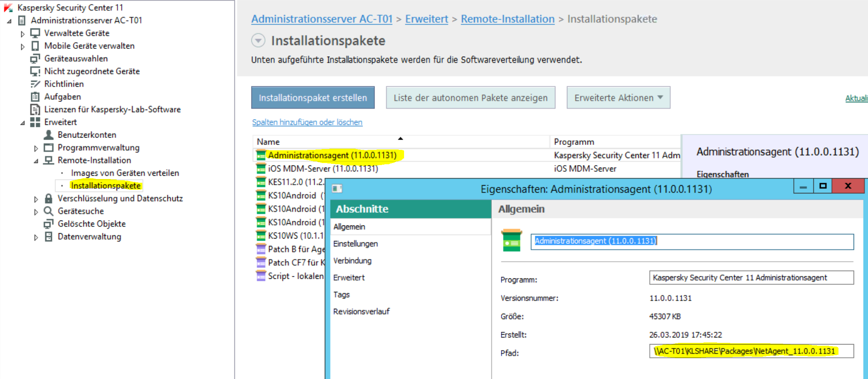Select Images von Geräten verteilen tree item
This screenshot has height=379, width=868.
click(x=125, y=173)
